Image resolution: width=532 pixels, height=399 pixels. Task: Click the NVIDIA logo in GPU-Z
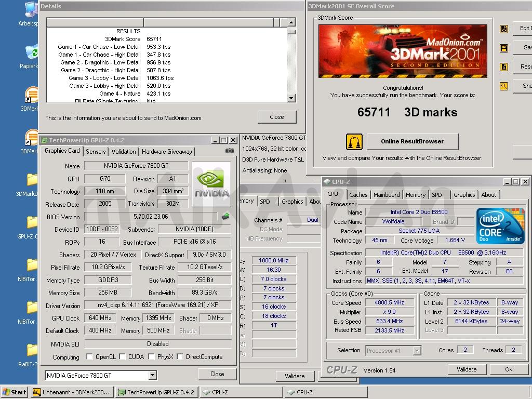tap(211, 184)
